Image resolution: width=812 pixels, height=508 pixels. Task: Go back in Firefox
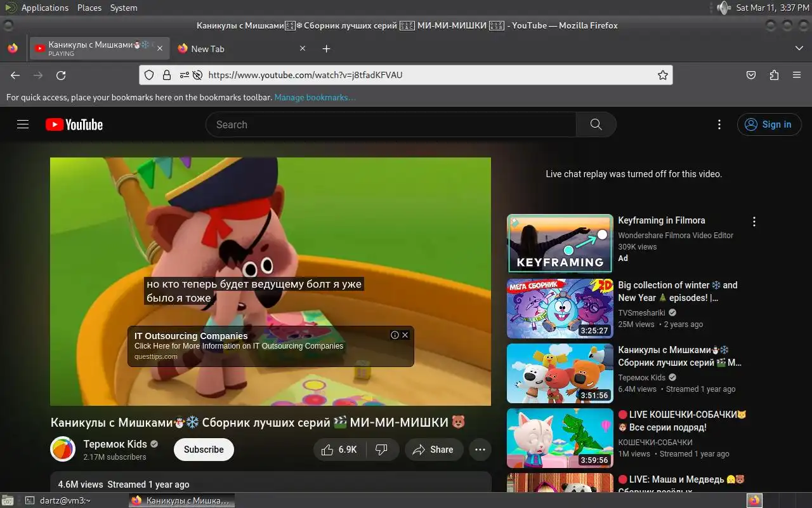[x=15, y=75]
